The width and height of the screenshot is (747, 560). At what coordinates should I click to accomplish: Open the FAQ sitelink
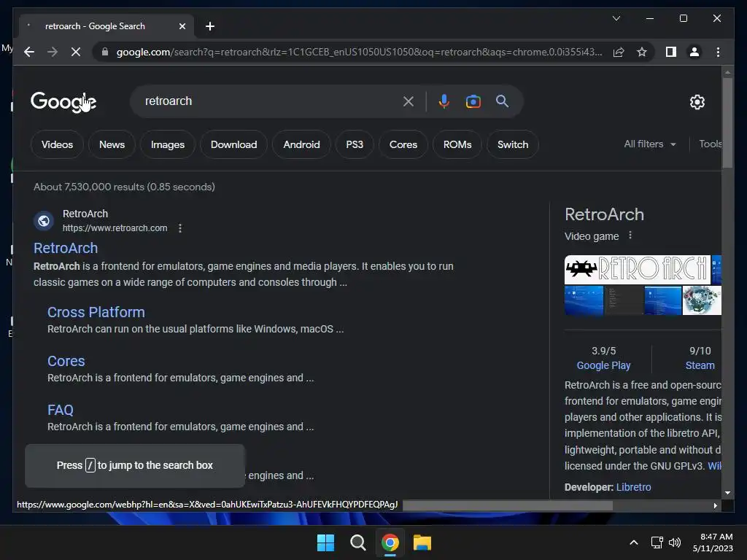coord(61,410)
